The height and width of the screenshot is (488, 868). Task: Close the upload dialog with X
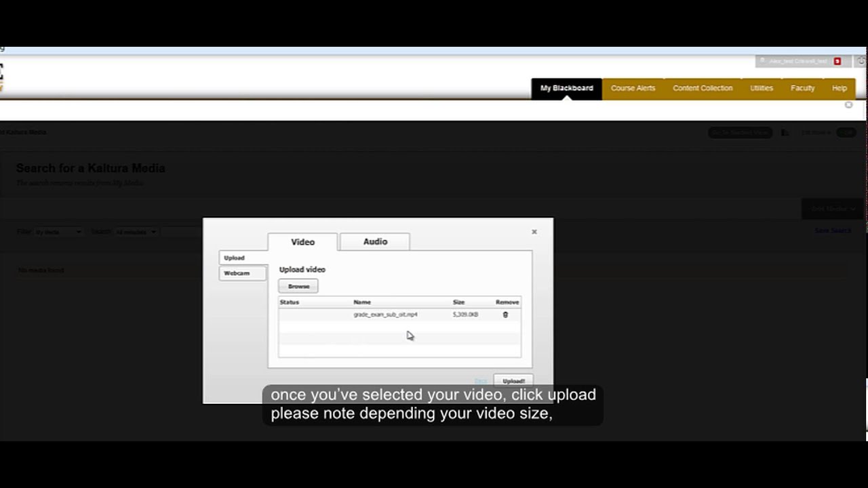click(x=534, y=232)
